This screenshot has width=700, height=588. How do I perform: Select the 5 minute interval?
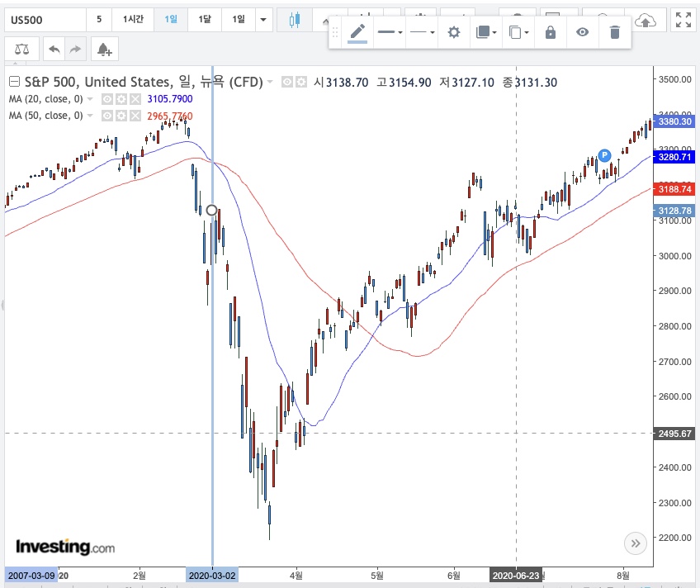(99, 19)
